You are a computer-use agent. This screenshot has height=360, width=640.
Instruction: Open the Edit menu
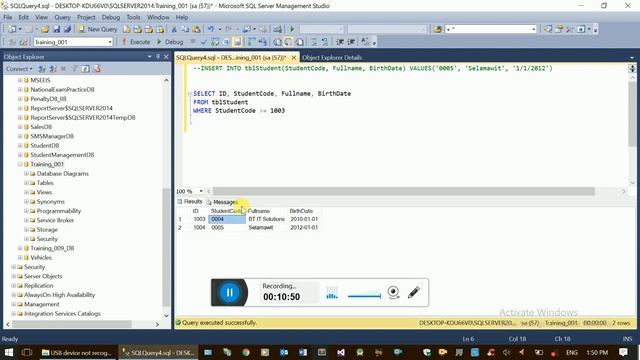pyautogui.click(x=24, y=17)
